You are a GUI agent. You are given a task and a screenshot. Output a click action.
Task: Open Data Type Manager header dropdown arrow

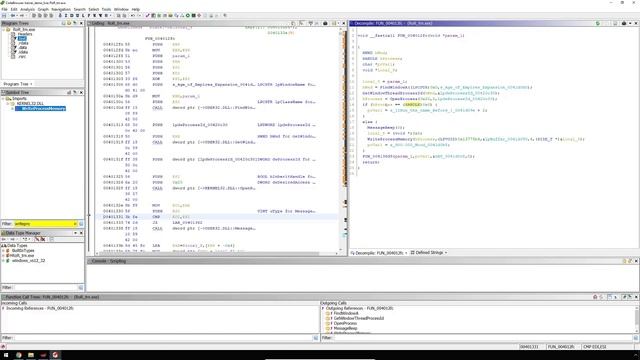point(75,233)
